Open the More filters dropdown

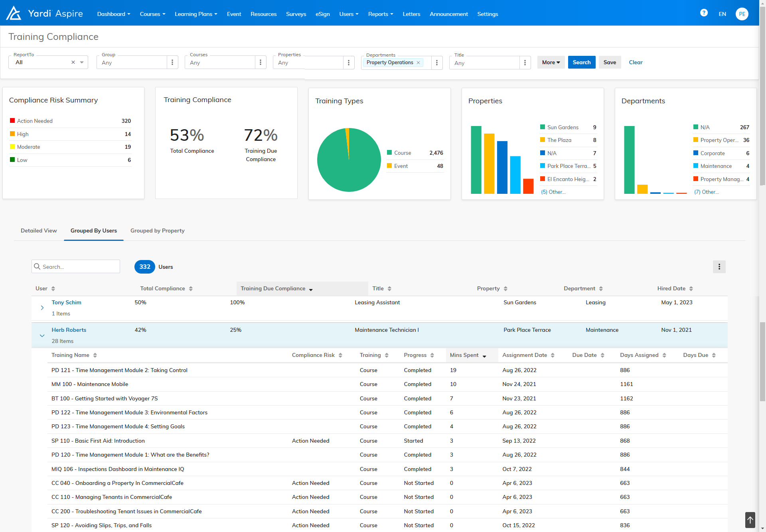click(551, 62)
